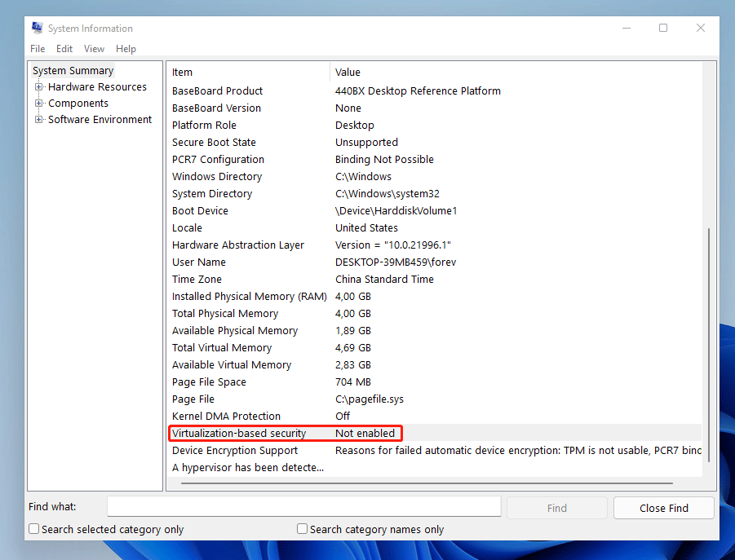This screenshot has width=735, height=560.
Task: Select System Summary in the tree
Action: tap(73, 71)
